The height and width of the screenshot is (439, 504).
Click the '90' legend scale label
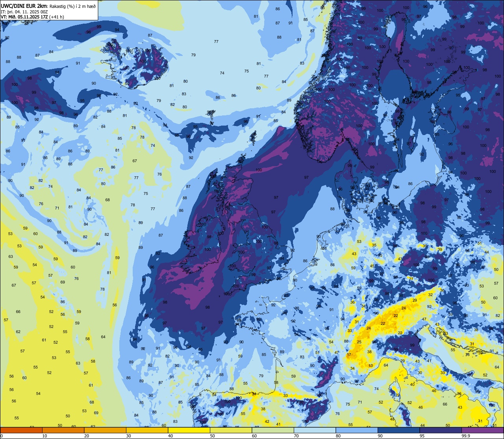(380, 436)
